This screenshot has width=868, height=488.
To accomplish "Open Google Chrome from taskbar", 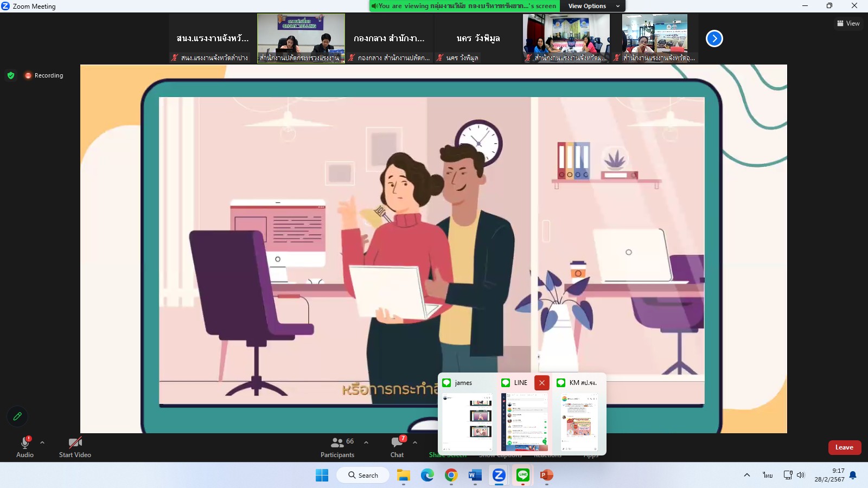I will click(451, 475).
